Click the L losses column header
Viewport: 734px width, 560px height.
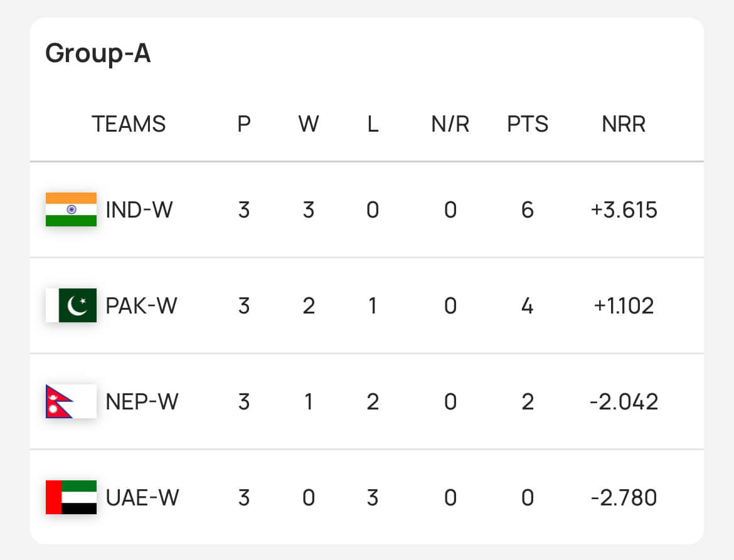click(373, 124)
